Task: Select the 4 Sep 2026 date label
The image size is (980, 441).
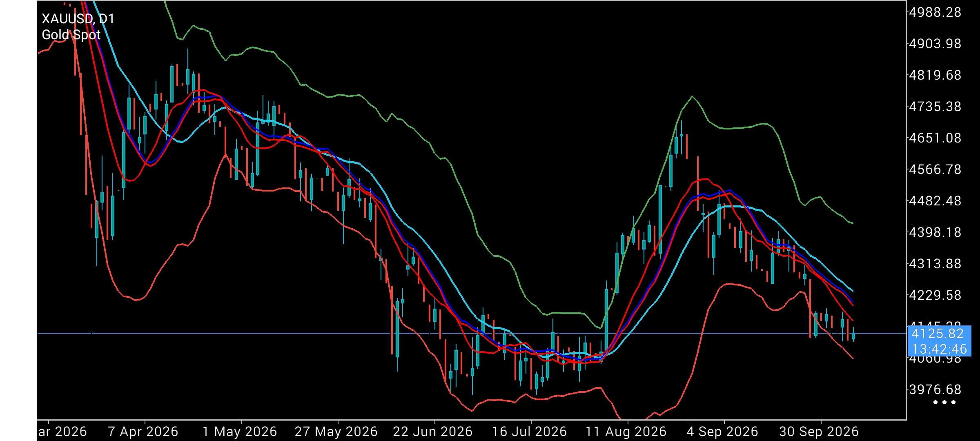Action: tap(722, 432)
